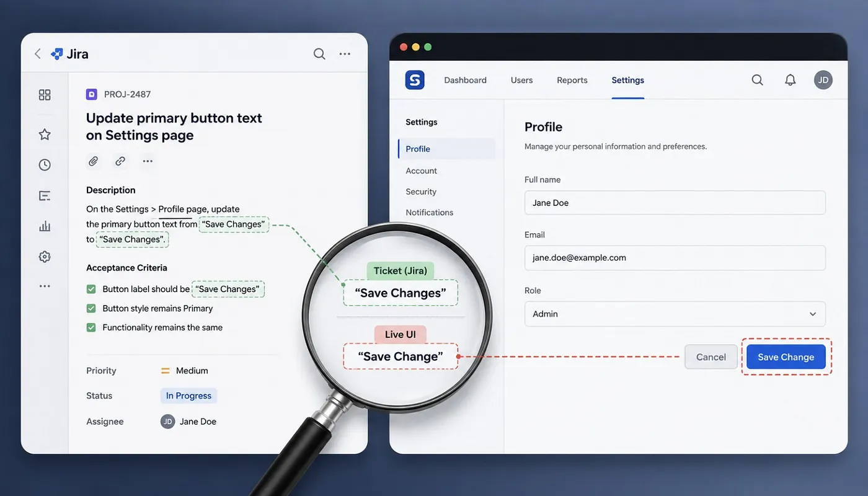Select Profile in the settings sidebar
The width and height of the screenshot is (868, 496).
click(446, 149)
